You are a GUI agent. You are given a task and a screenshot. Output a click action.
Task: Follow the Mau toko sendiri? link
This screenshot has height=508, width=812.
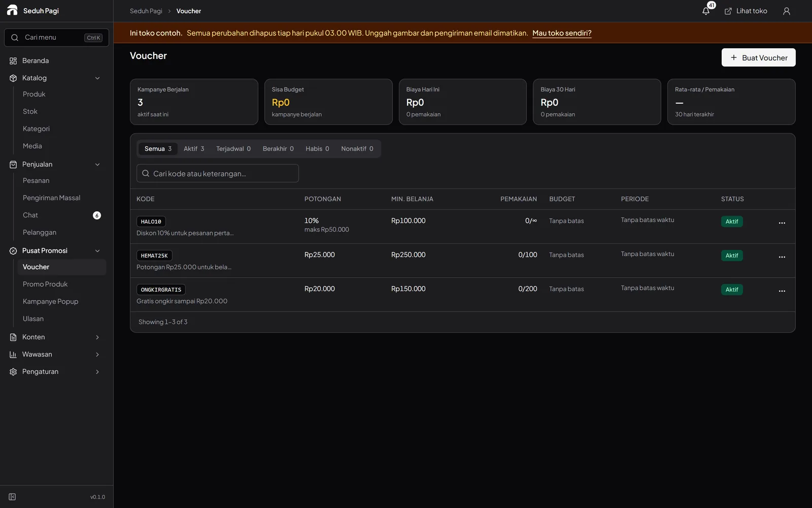pyautogui.click(x=562, y=33)
